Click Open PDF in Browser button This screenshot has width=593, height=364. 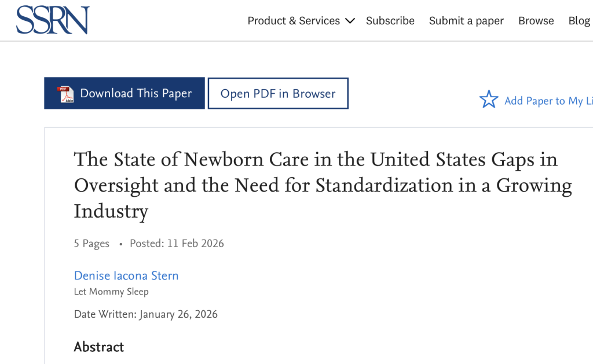tap(278, 94)
